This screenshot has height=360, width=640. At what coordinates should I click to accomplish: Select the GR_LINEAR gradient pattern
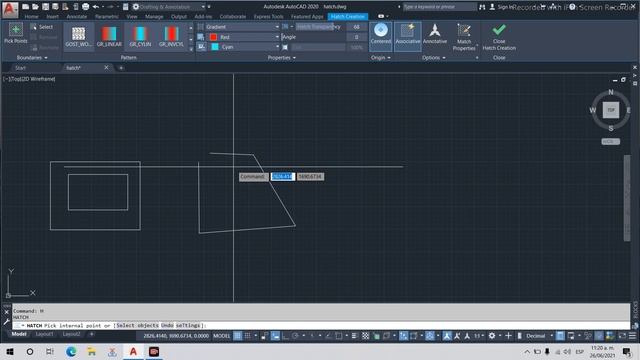click(109, 36)
